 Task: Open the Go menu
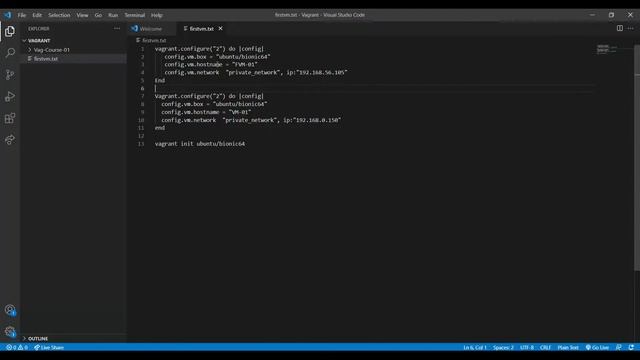coord(98,15)
